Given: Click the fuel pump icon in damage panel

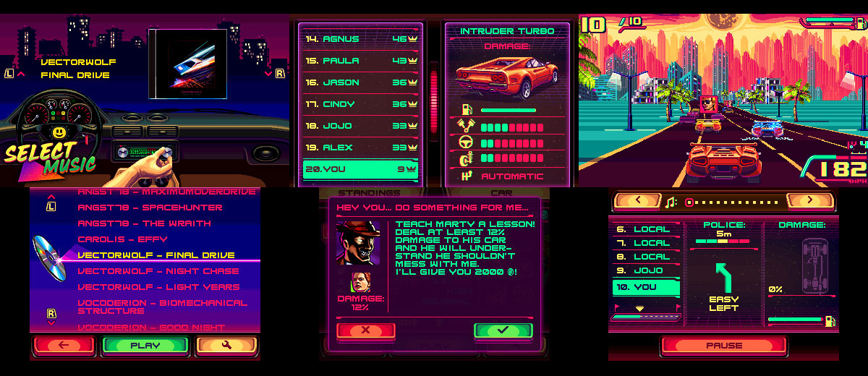Looking at the screenshot, I should 831,320.
